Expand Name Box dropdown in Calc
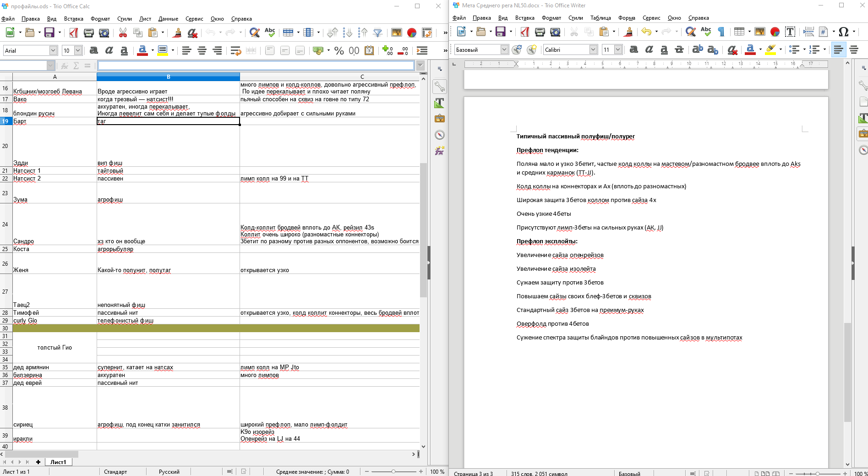 50,66
